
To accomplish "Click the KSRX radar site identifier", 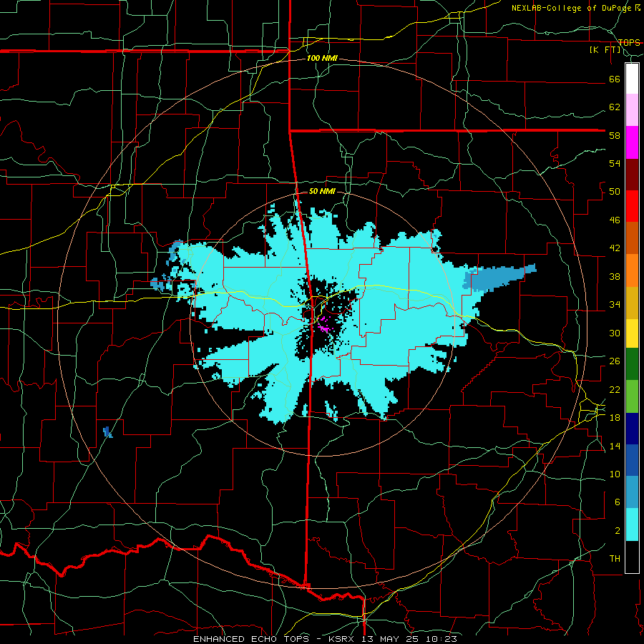I will tap(343, 639).
